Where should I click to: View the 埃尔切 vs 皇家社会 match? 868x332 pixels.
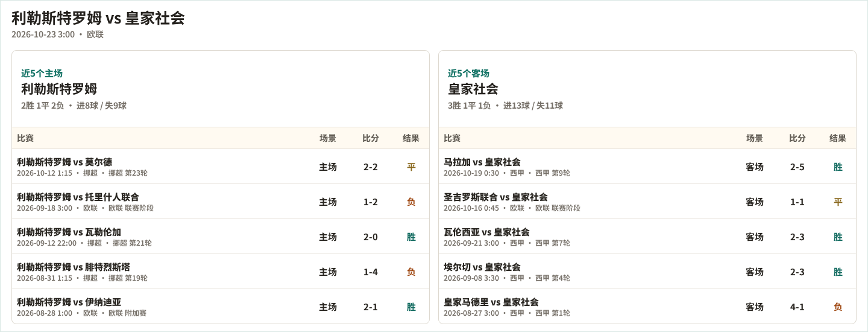pyautogui.click(x=647, y=272)
